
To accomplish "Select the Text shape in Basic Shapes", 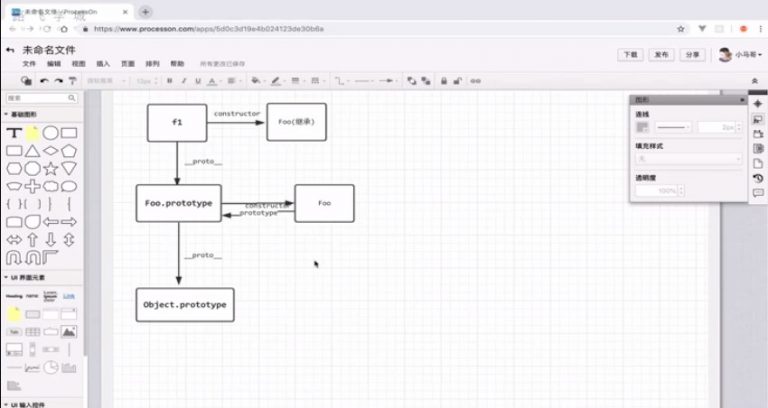I will [14, 133].
